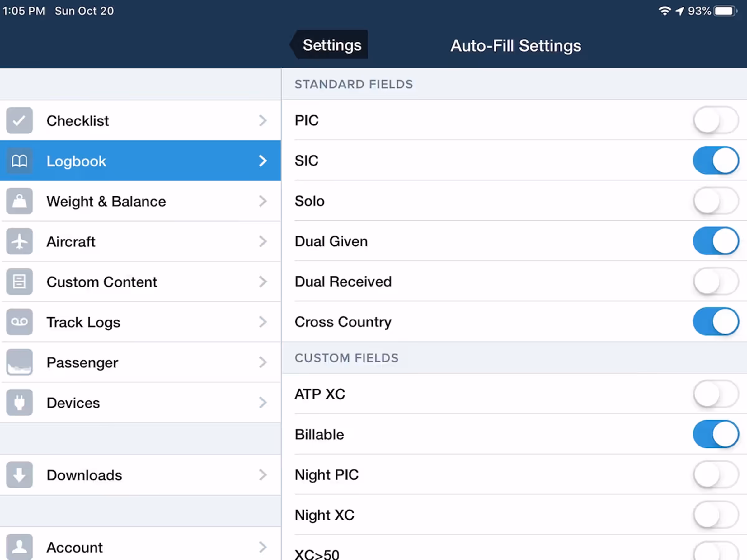Click the Logbook open-book icon
This screenshot has height=560, width=747.
click(19, 161)
